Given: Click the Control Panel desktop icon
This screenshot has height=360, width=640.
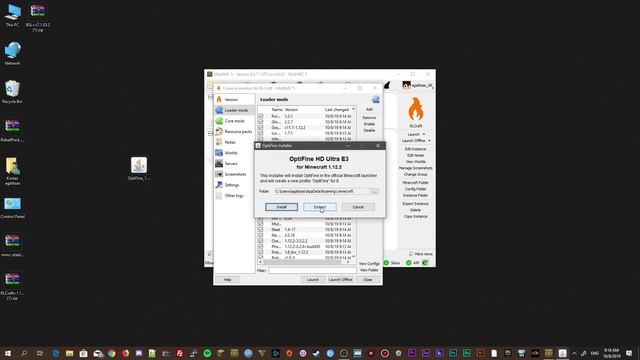Looking at the screenshot, I should tap(12, 208).
